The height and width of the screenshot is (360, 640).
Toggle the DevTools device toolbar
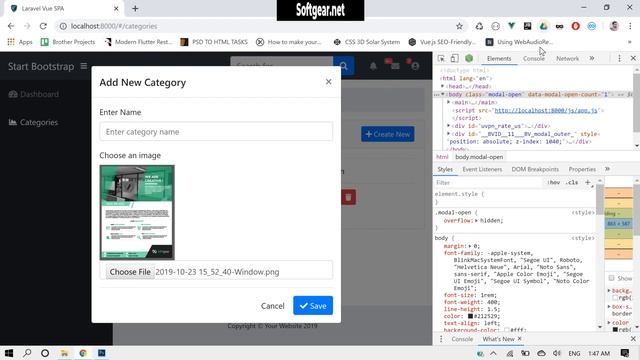(x=455, y=58)
